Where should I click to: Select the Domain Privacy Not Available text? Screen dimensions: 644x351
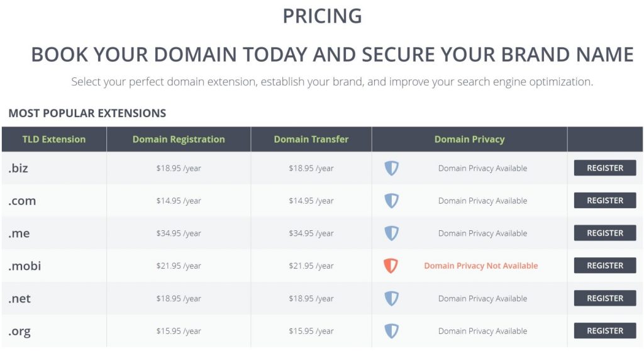tap(481, 266)
